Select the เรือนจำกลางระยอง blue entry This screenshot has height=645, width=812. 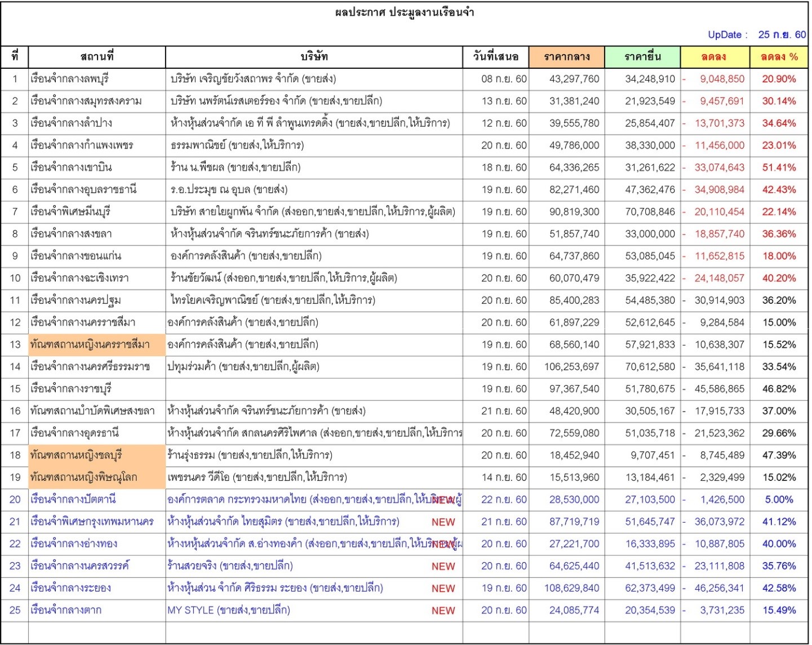[71, 588]
